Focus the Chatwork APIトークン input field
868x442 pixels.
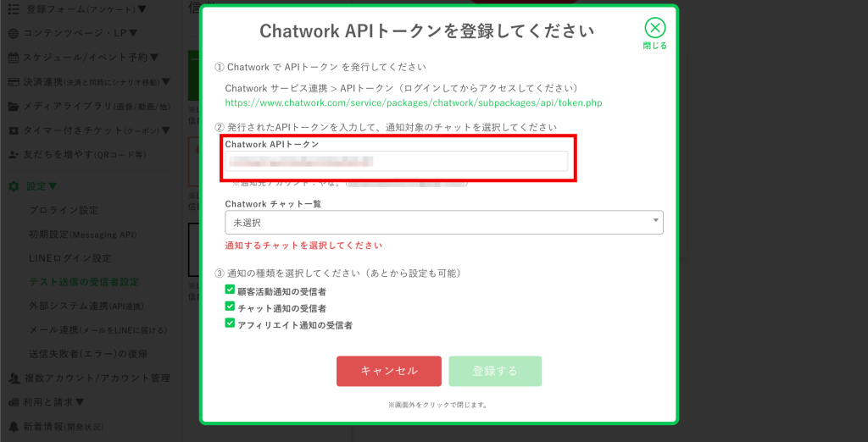(397, 161)
